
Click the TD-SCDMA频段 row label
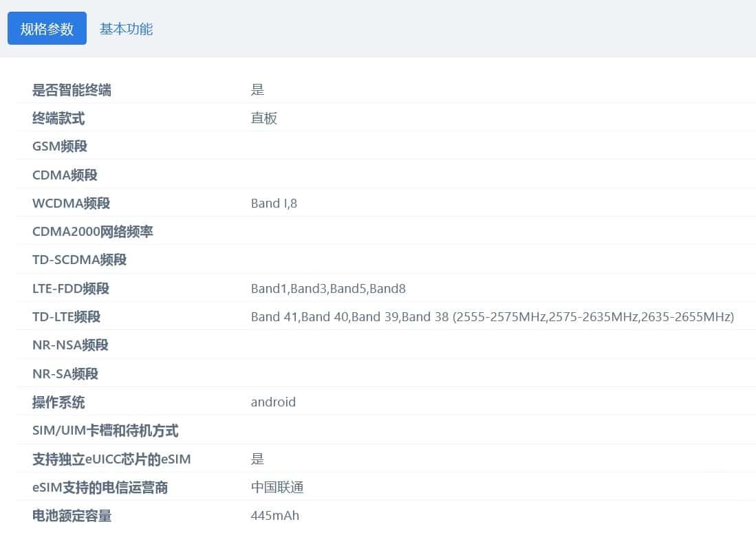(79, 260)
